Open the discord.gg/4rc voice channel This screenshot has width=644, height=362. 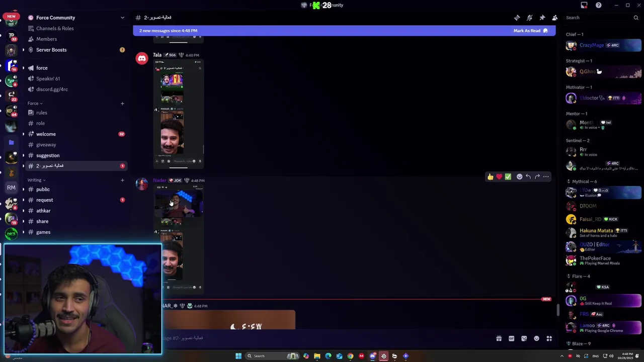tap(75, 89)
